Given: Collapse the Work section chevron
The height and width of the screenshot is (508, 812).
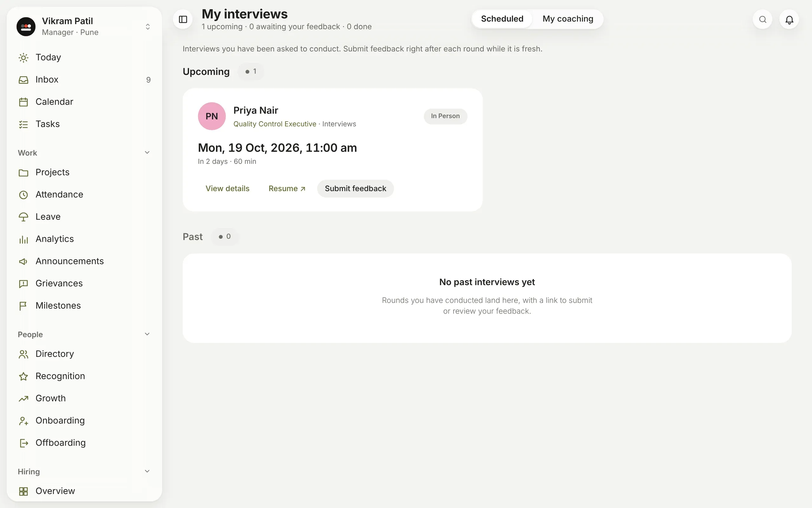Looking at the screenshot, I should click(147, 152).
